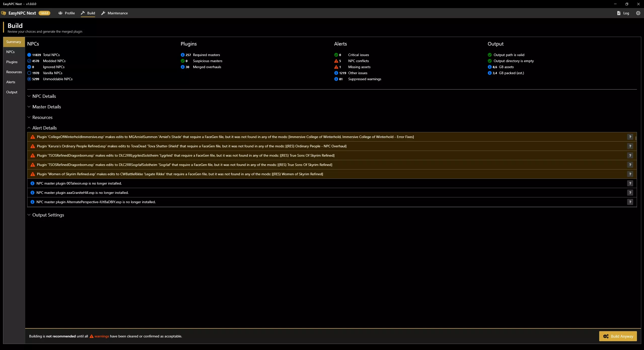644x350 pixels.
Task: Open the Log document icon
Action: (x=619, y=13)
